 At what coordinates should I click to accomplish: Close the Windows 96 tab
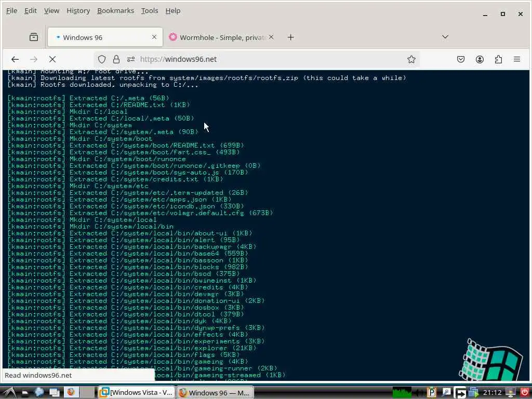[x=154, y=37]
